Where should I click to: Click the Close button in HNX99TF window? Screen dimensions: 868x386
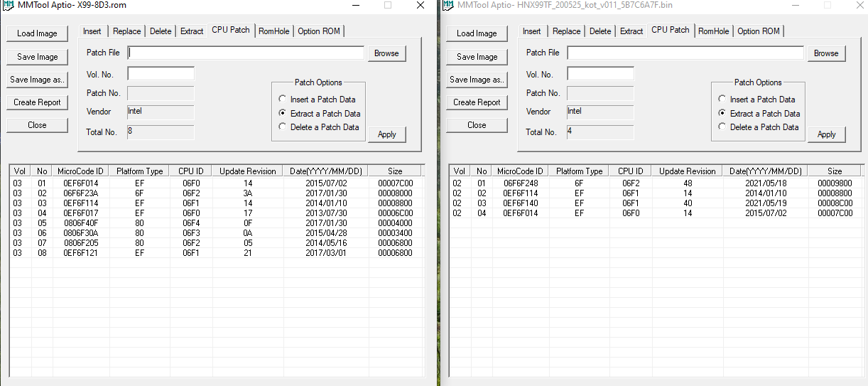tap(477, 125)
